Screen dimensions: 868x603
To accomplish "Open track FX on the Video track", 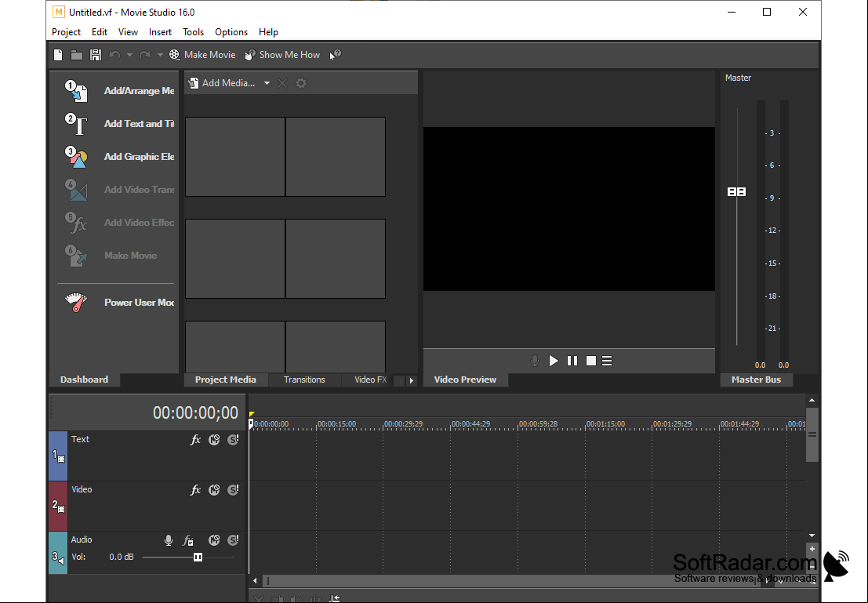I will pyautogui.click(x=195, y=490).
